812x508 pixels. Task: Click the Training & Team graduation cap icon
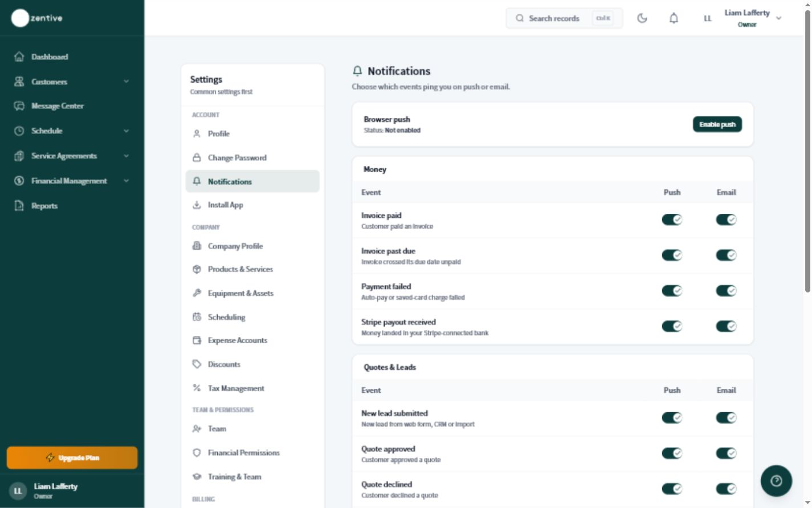coord(197,477)
